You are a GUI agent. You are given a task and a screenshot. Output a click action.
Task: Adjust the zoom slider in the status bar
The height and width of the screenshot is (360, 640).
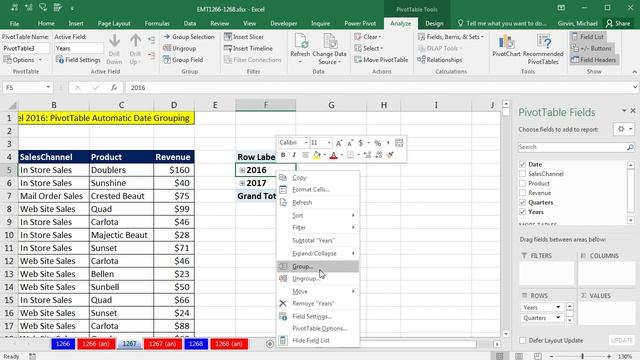point(582,356)
